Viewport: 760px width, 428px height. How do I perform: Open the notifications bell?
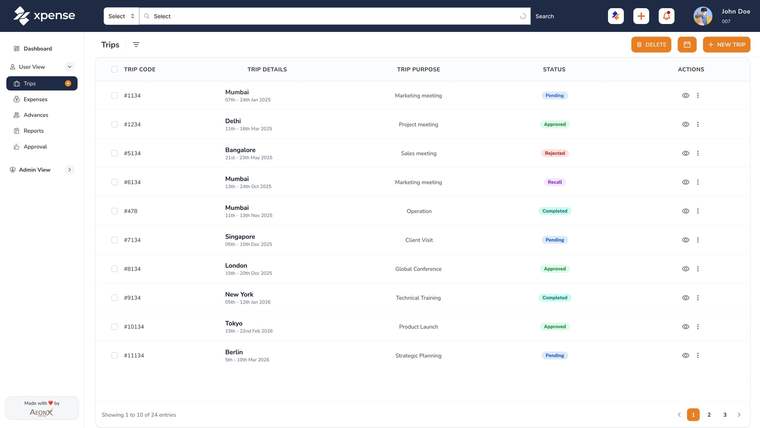666,16
